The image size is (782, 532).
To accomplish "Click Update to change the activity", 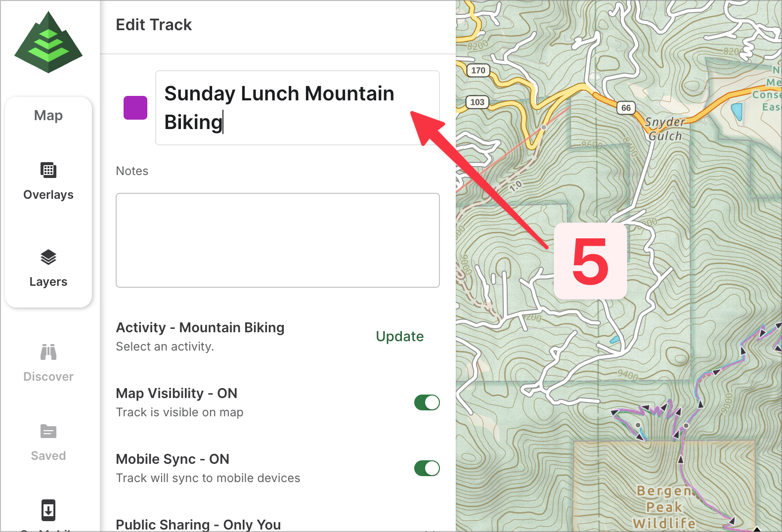I will (399, 336).
